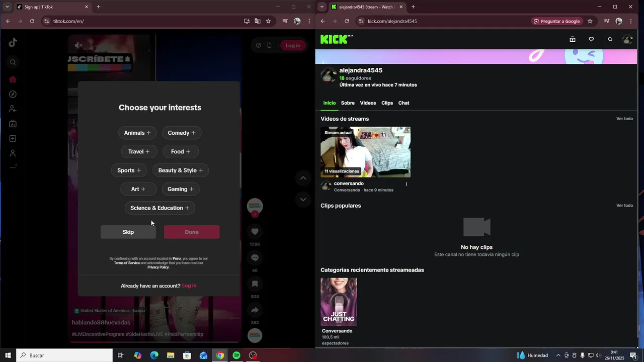644x362 pixels.
Task: Click Kick address bar URL
Action: tap(392, 21)
